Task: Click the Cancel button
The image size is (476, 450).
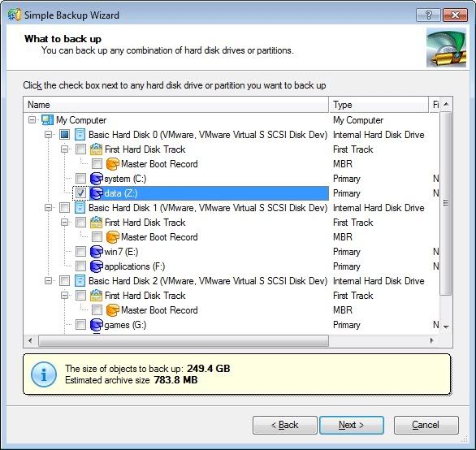Action: [426, 425]
